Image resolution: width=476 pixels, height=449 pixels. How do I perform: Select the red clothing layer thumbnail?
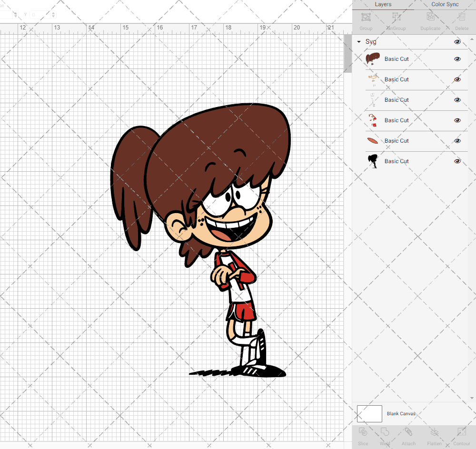tap(373, 120)
